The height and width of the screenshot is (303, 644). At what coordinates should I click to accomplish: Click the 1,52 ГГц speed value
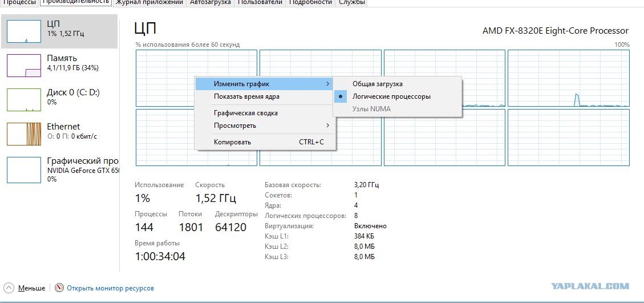216,199
